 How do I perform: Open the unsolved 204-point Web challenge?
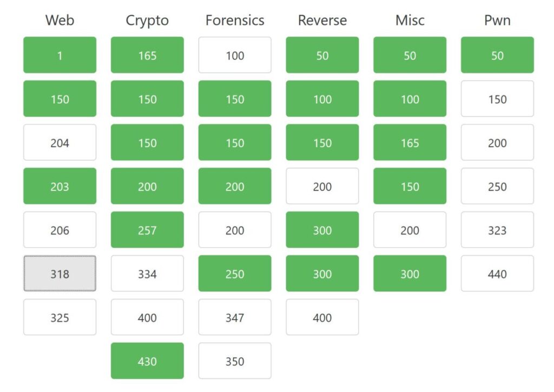point(60,142)
